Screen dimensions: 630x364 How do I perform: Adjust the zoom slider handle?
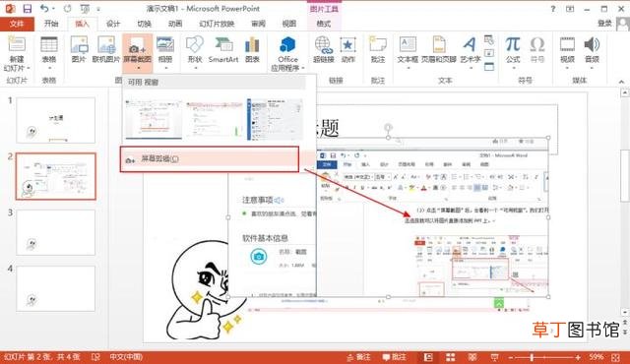pyautogui.click(x=532, y=357)
